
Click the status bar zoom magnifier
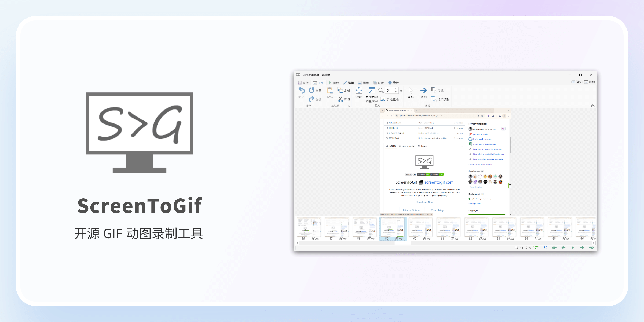pos(516,248)
